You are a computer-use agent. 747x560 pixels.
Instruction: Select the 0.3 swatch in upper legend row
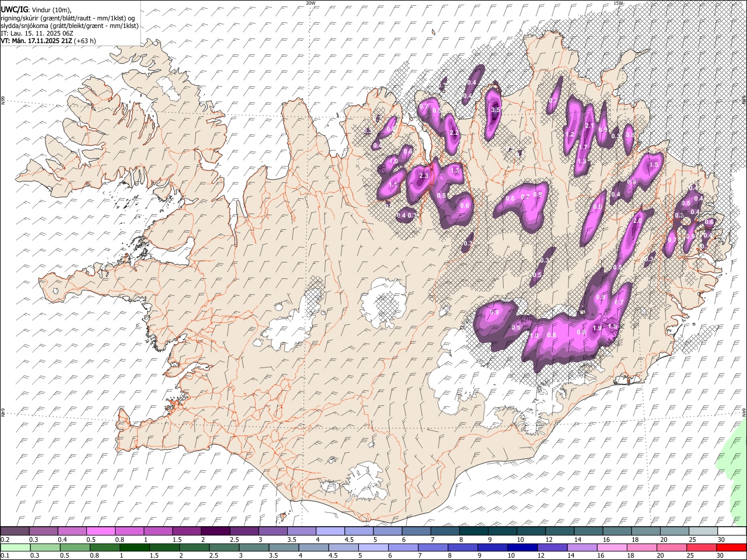(x=43, y=531)
